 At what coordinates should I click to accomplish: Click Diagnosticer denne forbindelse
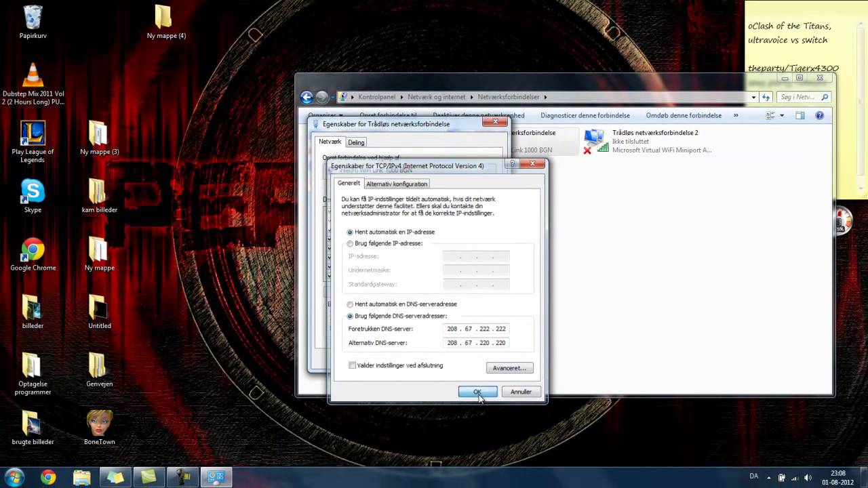point(585,115)
